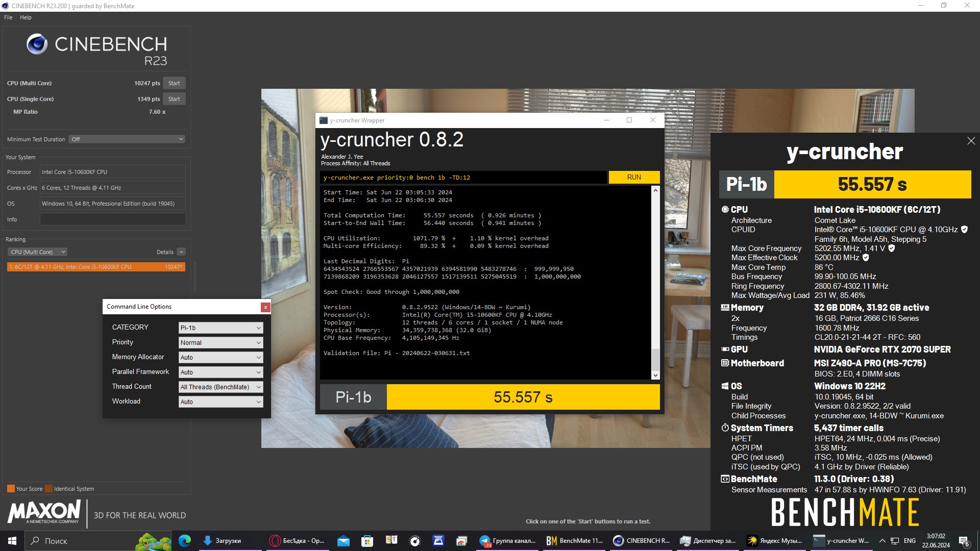Viewport: 980px width, 551px height.
Task: Click the Max Core Frequency shield icon
Action: tap(891, 248)
